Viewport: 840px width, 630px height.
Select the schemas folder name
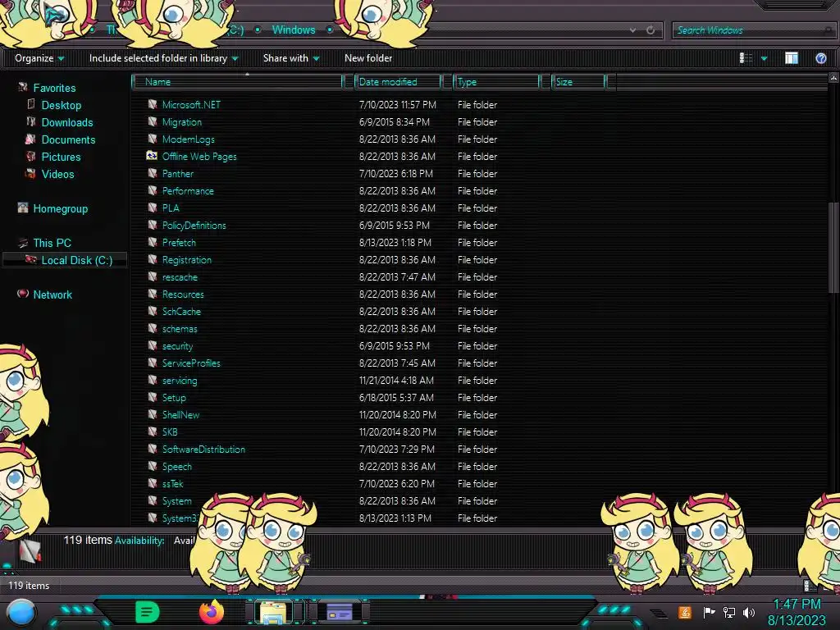tap(180, 328)
